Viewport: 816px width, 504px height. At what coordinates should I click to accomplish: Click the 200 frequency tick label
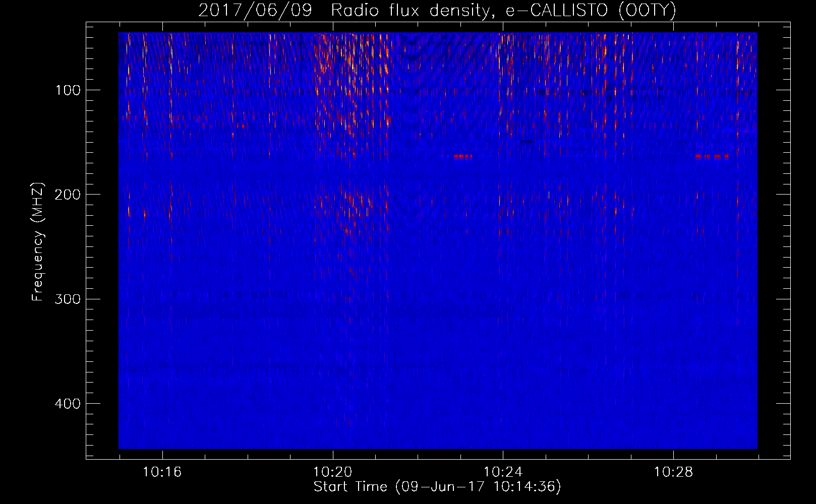(x=68, y=195)
